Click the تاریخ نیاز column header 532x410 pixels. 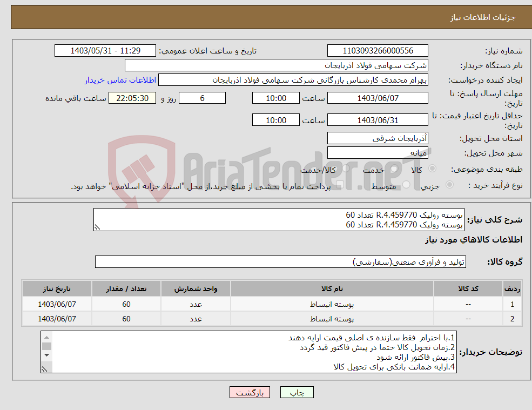tap(57, 289)
